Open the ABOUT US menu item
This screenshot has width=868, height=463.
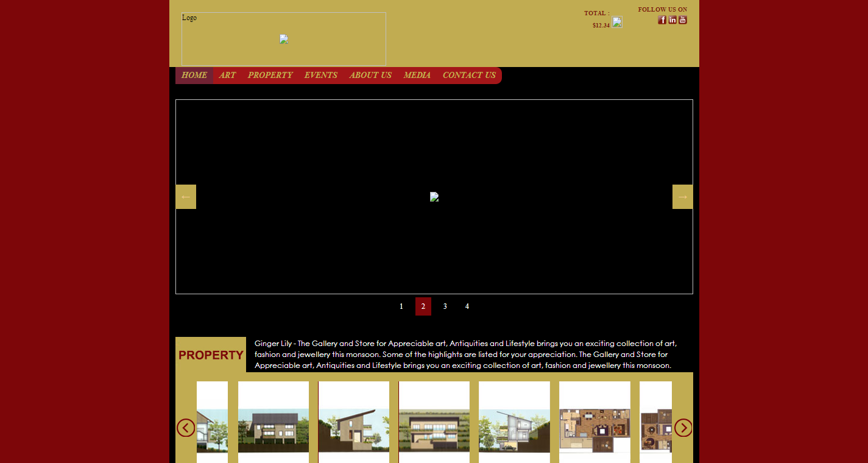(370, 76)
